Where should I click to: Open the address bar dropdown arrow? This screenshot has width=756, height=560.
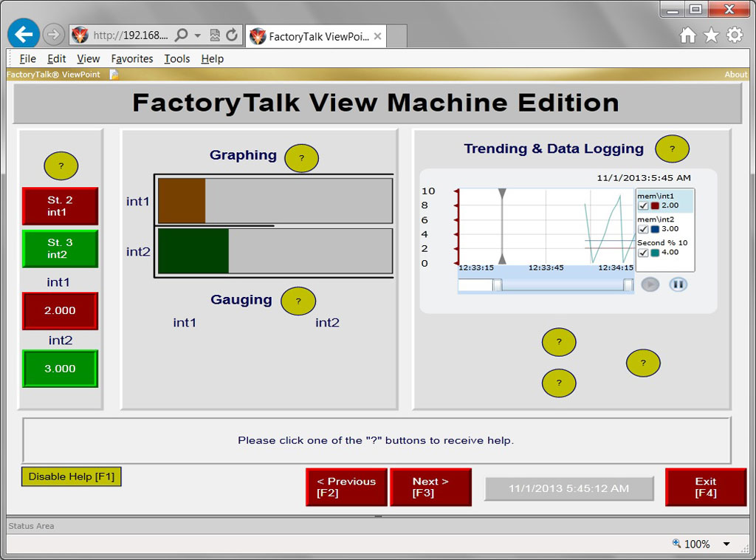198,35
